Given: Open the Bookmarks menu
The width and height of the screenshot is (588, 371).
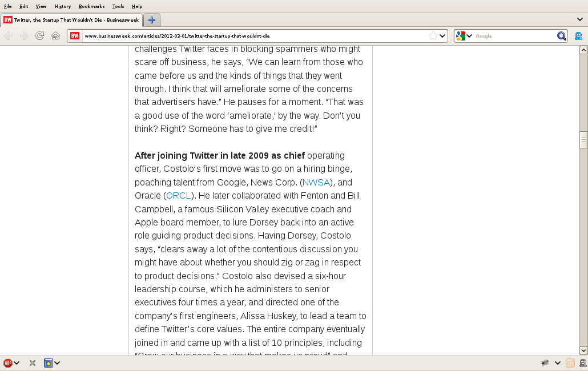Looking at the screenshot, I should pyautogui.click(x=91, y=6).
